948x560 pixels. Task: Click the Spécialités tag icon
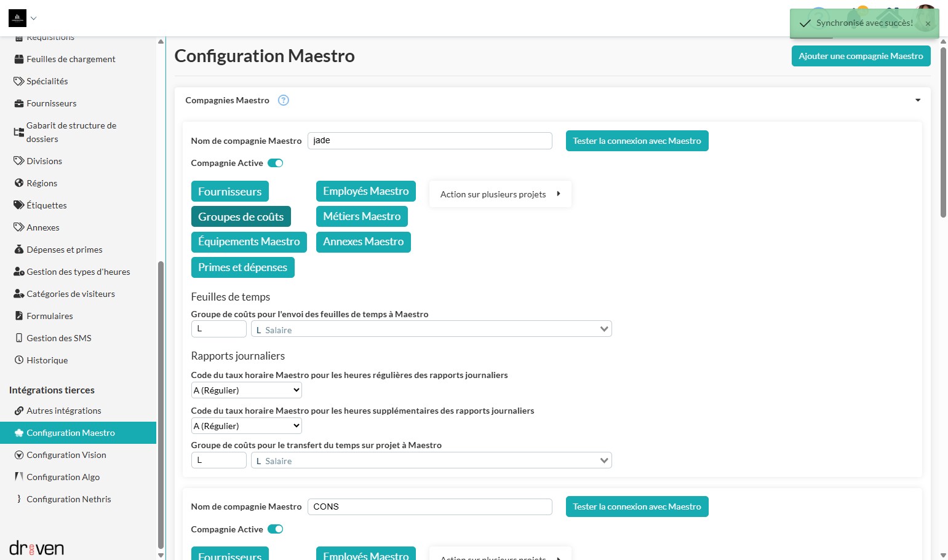click(19, 81)
